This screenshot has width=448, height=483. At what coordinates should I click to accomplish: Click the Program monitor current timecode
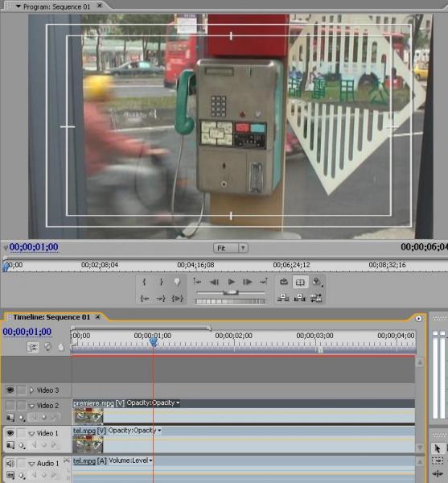pyautogui.click(x=34, y=247)
